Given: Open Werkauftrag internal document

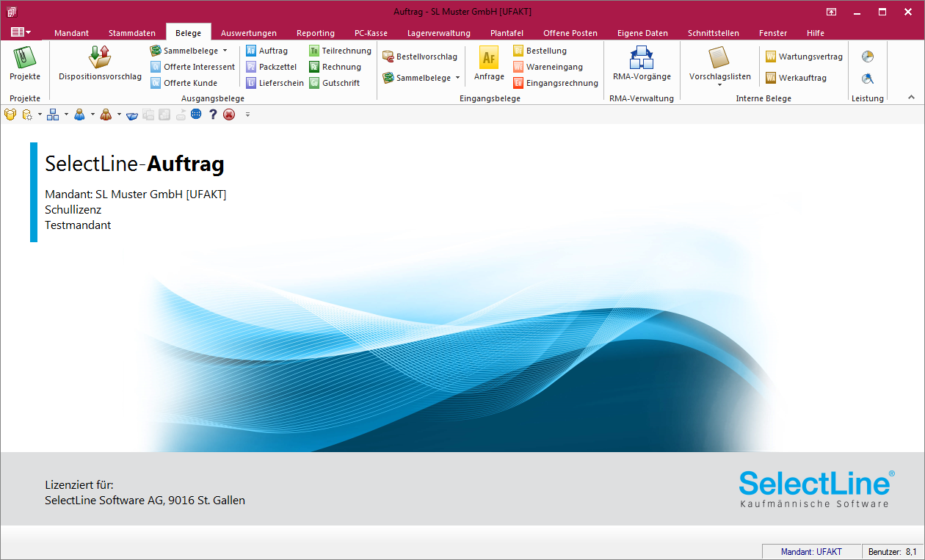Looking at the screenshot, I should (796, 78).
